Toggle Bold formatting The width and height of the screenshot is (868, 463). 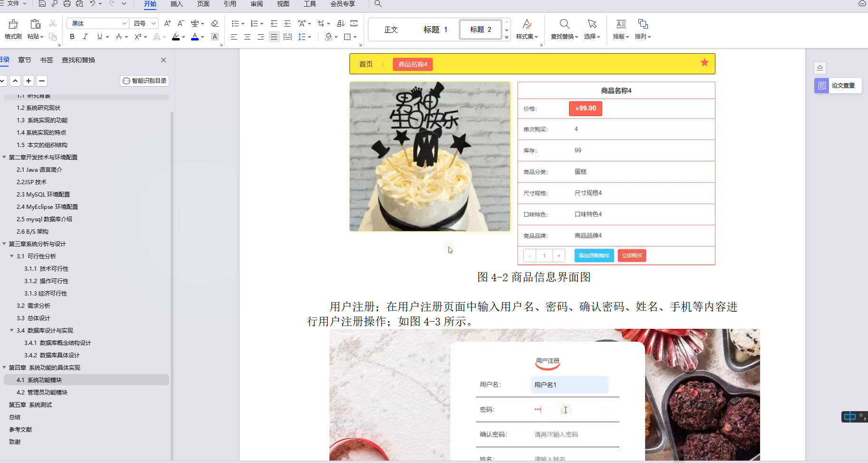[x=72, y=37]
